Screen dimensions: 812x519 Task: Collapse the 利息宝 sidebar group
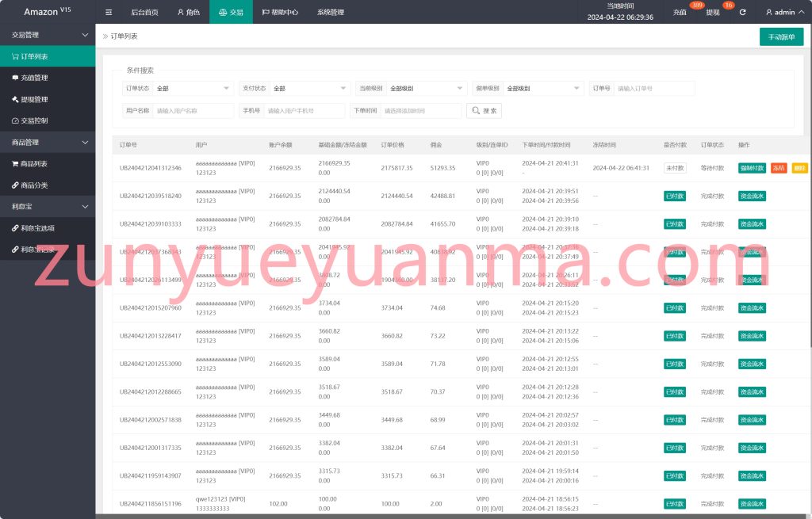point(48,207)
